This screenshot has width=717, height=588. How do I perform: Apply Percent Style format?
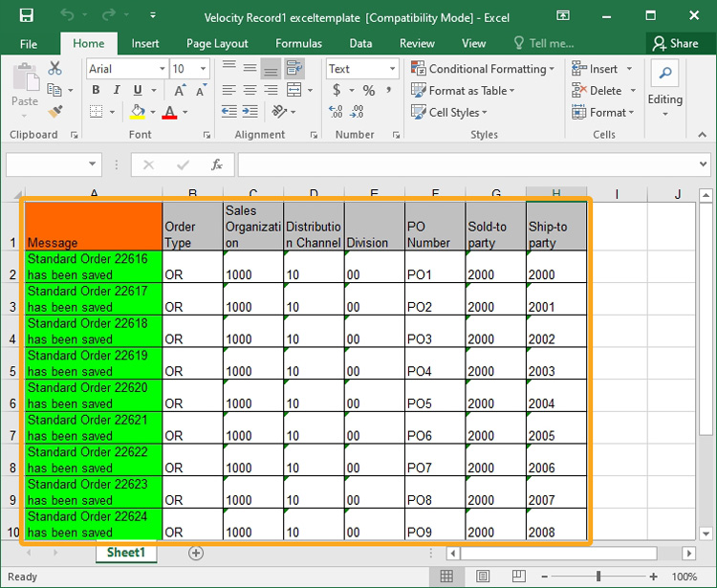[369, 90]
